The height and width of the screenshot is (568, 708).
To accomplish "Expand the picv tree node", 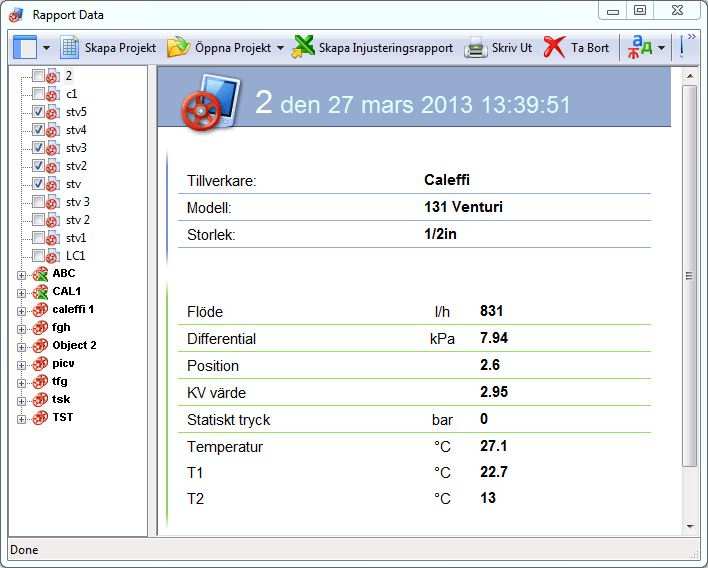I will (21, 365).
